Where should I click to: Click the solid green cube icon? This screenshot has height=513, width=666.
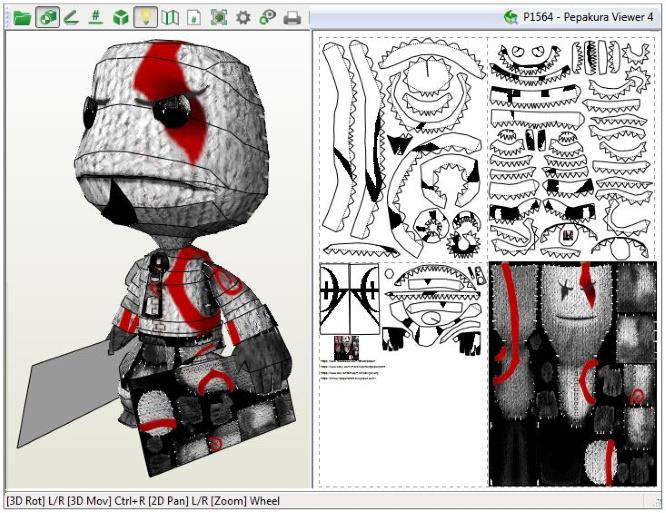pos(121,18)
